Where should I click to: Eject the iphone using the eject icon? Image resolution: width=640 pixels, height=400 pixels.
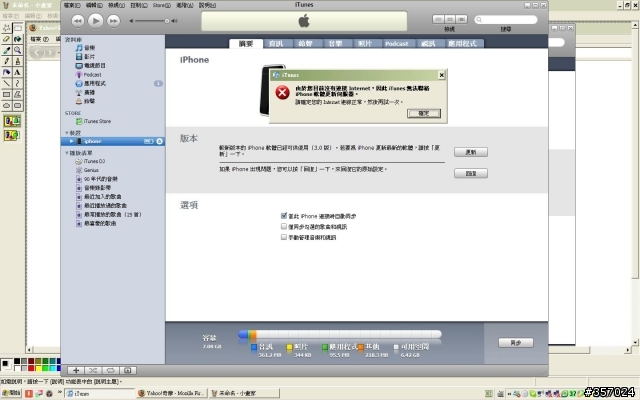coord(159,141)
